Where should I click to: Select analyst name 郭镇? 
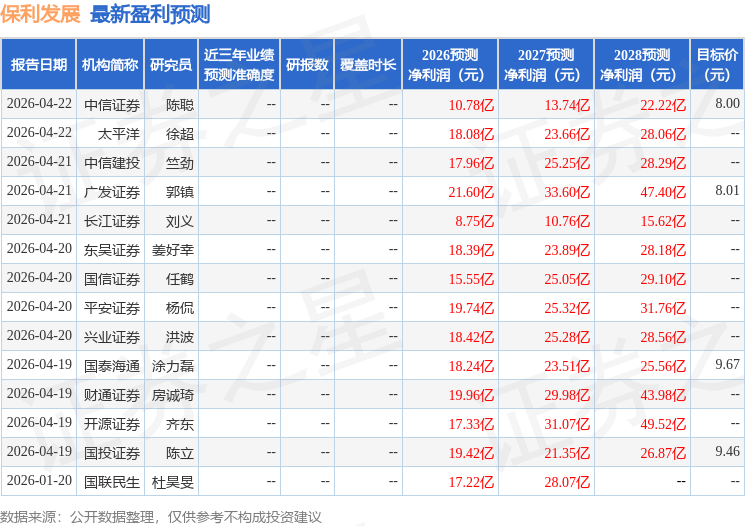point(180,192)
